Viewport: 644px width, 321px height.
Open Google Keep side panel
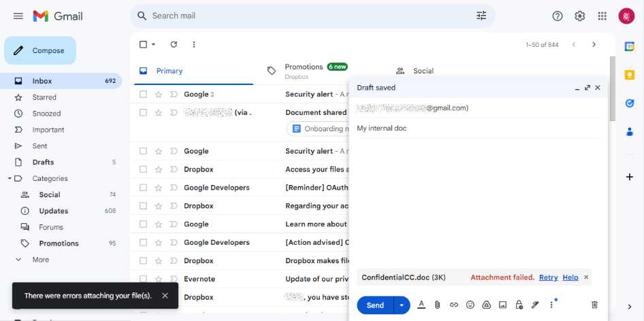[x=629, y=75]
